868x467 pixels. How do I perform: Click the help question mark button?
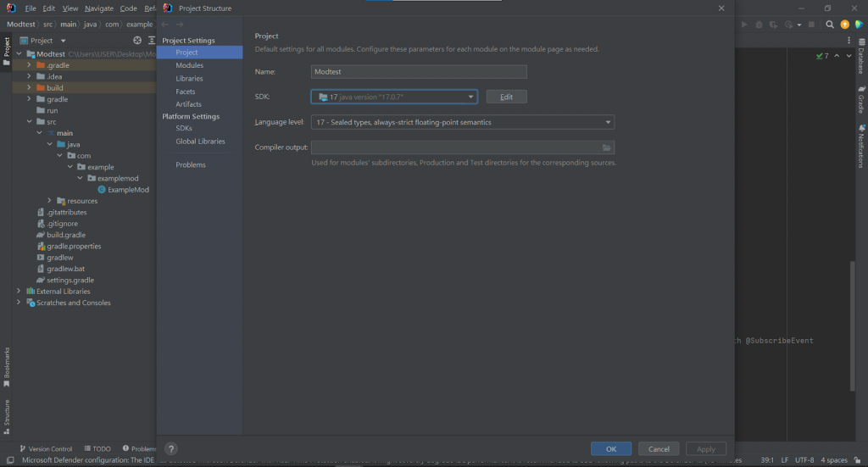[x=171, y=448]
